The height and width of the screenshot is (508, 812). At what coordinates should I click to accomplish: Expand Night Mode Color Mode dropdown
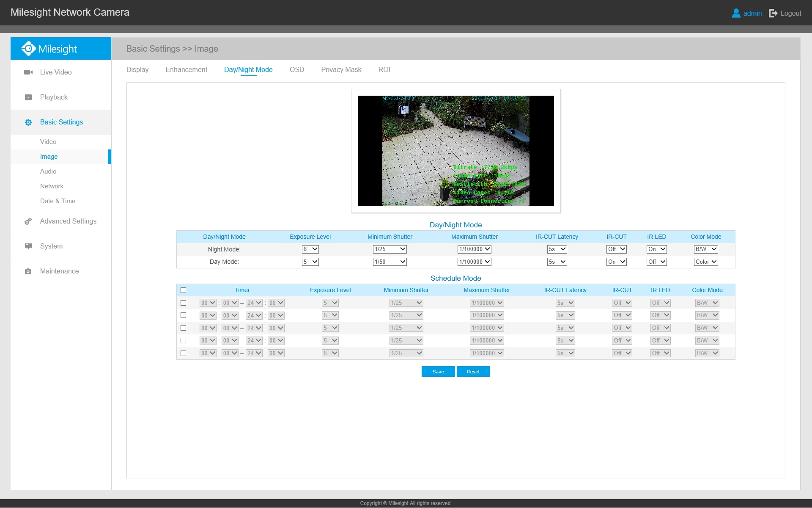(x=706, y=249)
